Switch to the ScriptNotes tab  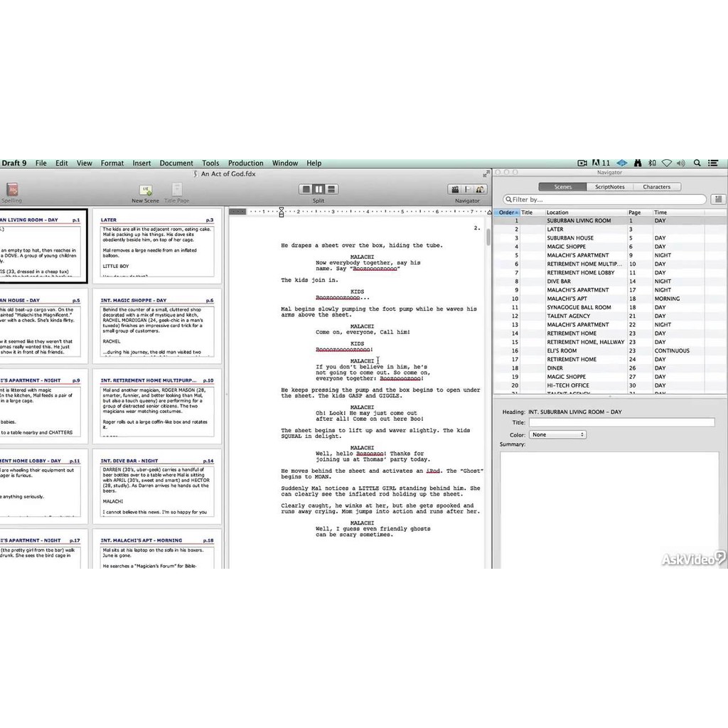tap(609, 187)
